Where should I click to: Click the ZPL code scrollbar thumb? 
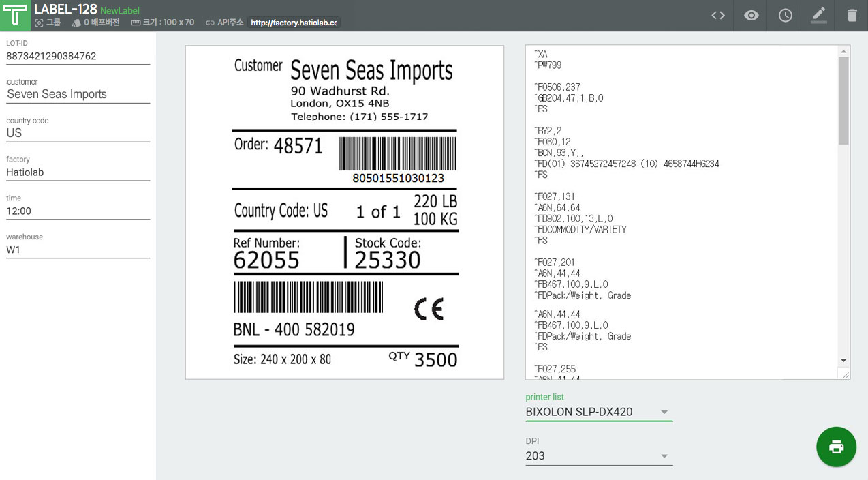[843, 101]
